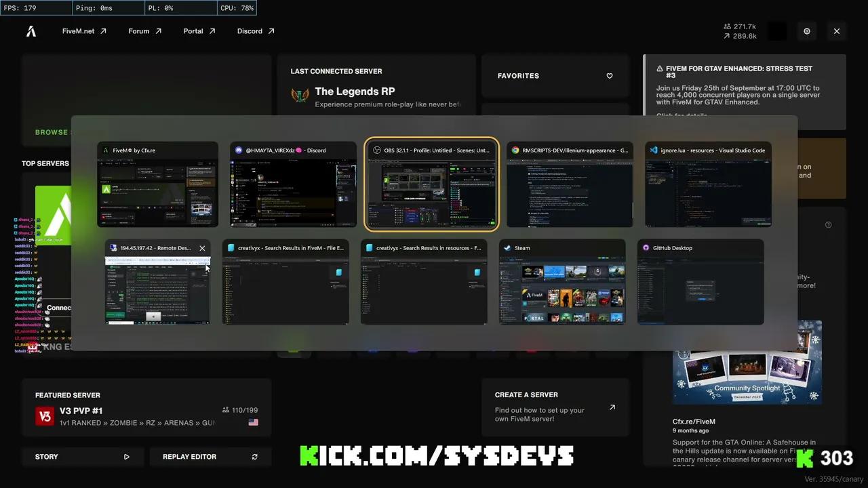Close the Remote Desktop window in the switcher

coord(202,248)
